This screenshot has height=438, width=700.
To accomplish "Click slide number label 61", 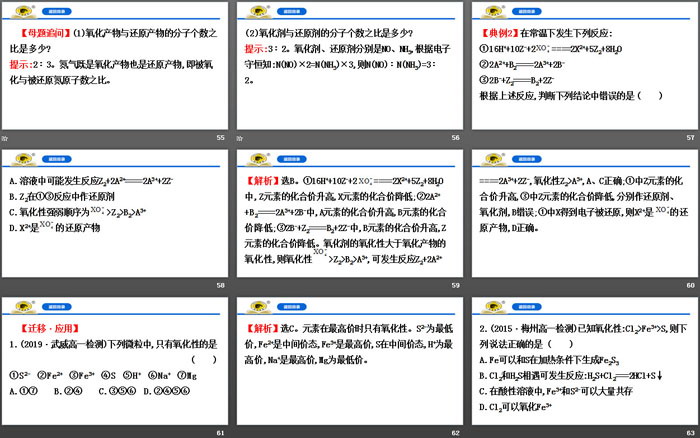I will click(221, 433).
